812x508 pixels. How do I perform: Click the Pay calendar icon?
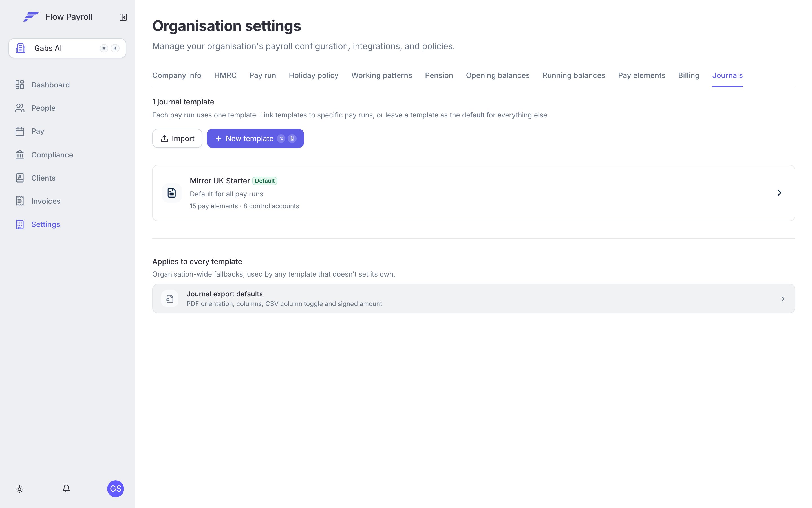[20, 131]
